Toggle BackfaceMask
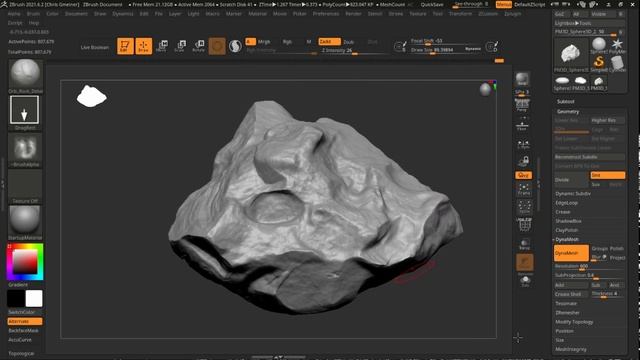Image resolution: width=640 pixels, height=360 pixels. click(x=25, y=330)
